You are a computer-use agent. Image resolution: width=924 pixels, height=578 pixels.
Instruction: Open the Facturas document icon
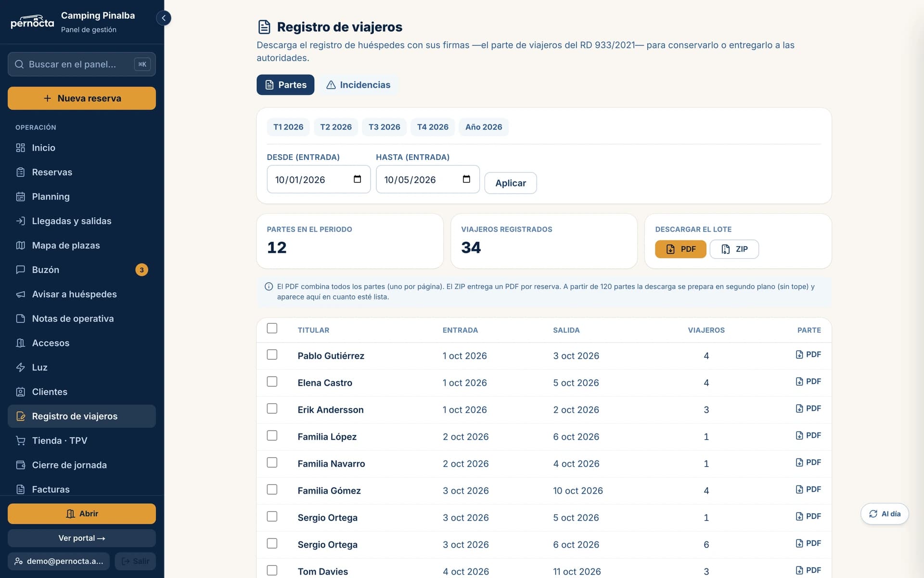[20, 489]
